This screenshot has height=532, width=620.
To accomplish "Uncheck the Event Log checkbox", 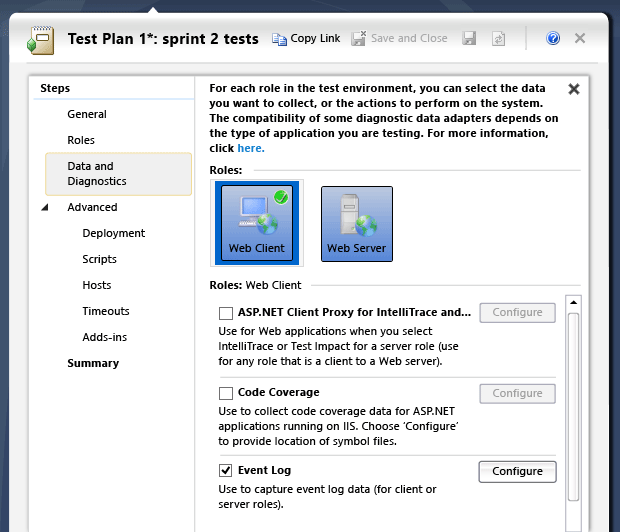I will (x=226, y=470).
